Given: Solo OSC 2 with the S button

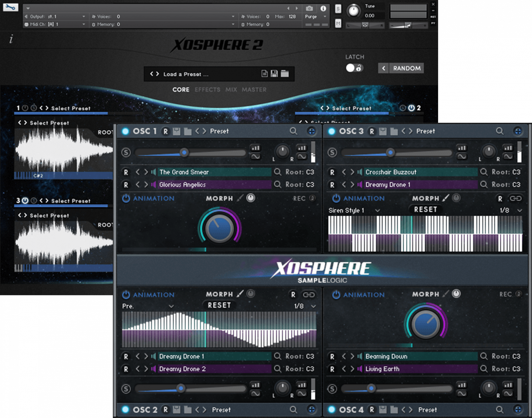Looking at the screenshot, I should (126, 389).
